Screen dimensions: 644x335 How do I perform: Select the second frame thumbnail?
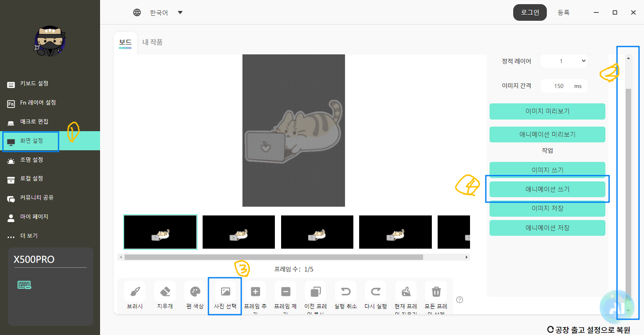coord(239,232)
